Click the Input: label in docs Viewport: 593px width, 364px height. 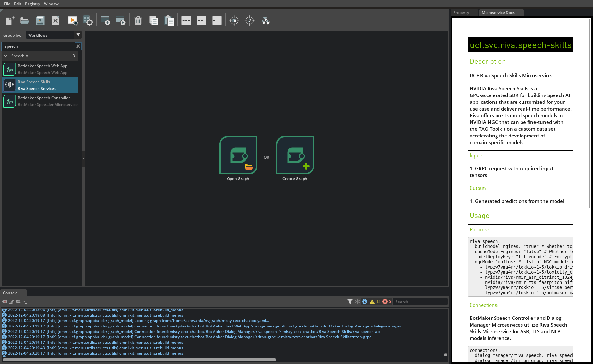[476, 155]
